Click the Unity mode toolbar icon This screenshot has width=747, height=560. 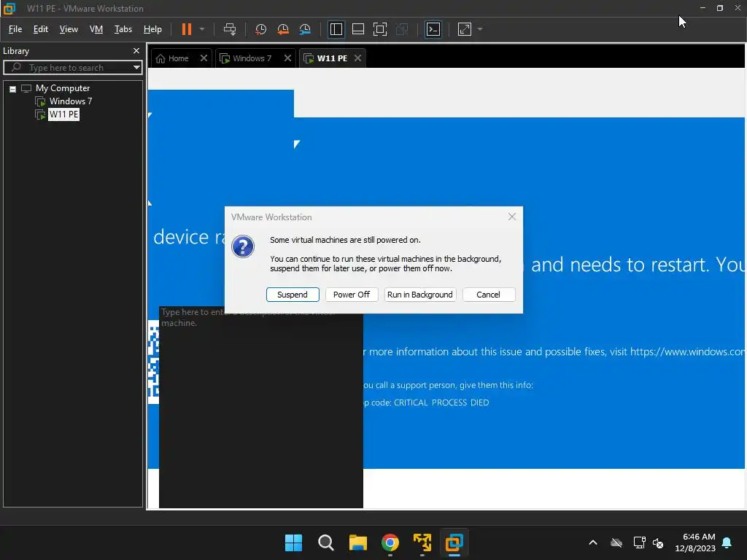[x=402, y=29]
